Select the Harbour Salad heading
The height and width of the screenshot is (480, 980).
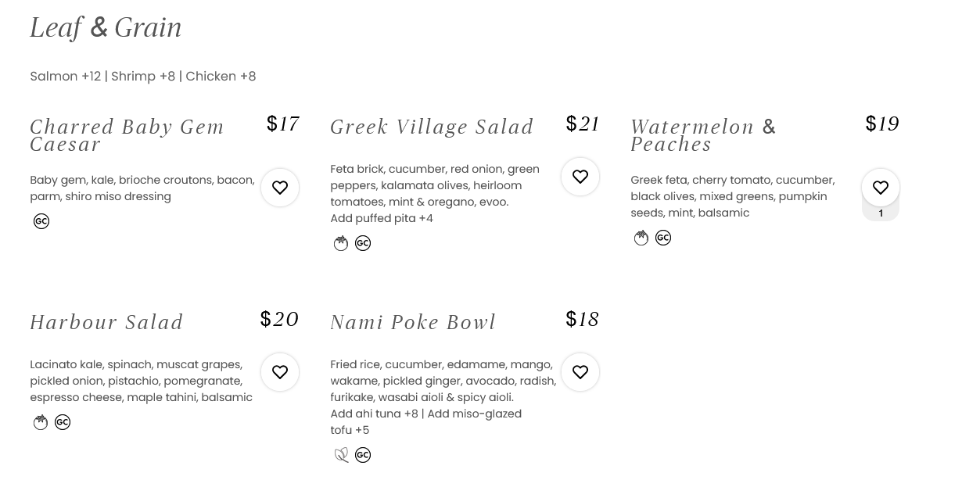[x=106, y=322]
